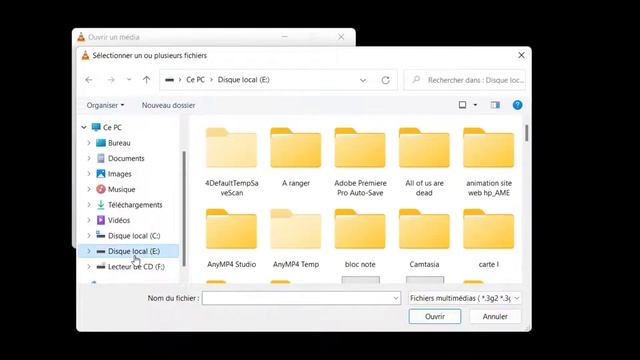
Task: Change view layout icon
Action: [x=462, y=105]
